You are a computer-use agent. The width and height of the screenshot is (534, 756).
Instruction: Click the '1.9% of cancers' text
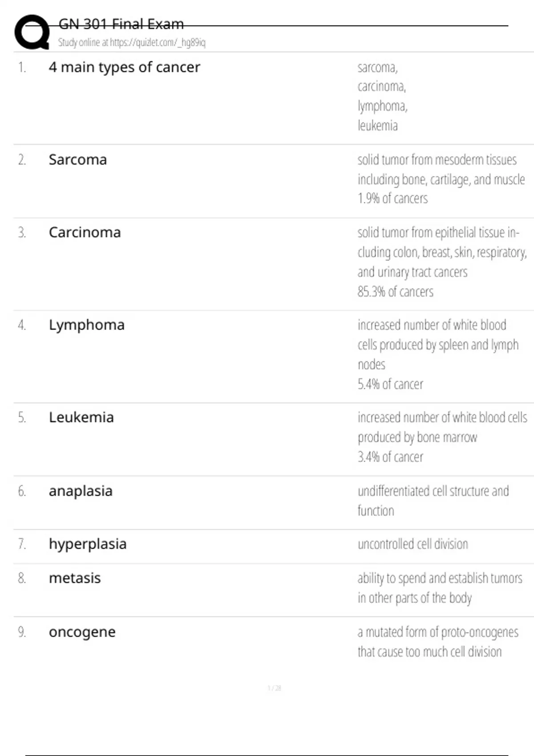(392, 198)
